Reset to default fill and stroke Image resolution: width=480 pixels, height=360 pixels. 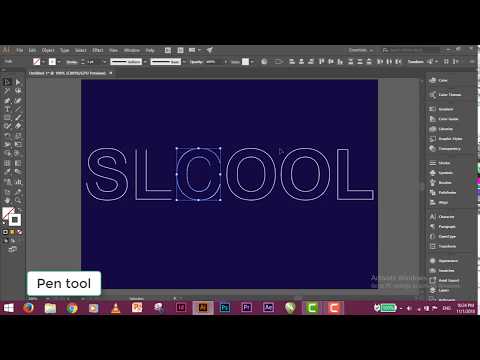4,223
